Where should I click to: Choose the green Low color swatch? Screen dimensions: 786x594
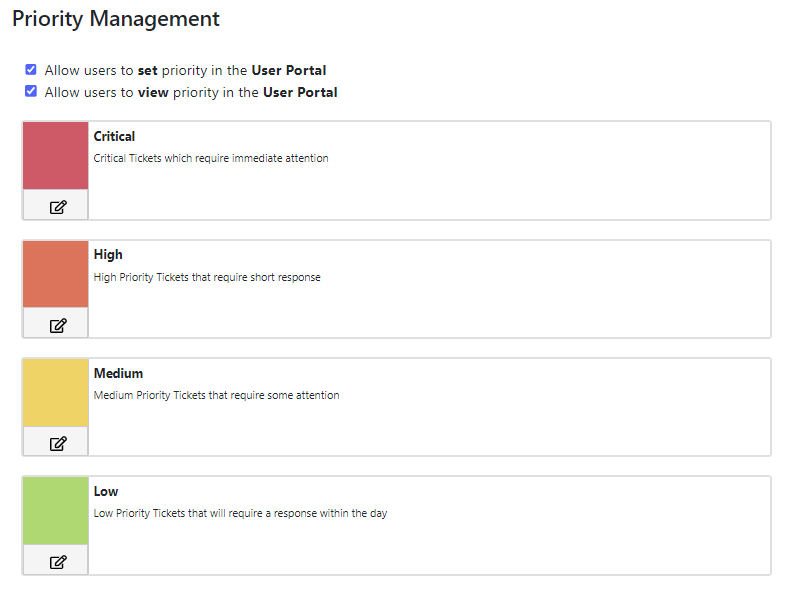[x=56, y=511]
